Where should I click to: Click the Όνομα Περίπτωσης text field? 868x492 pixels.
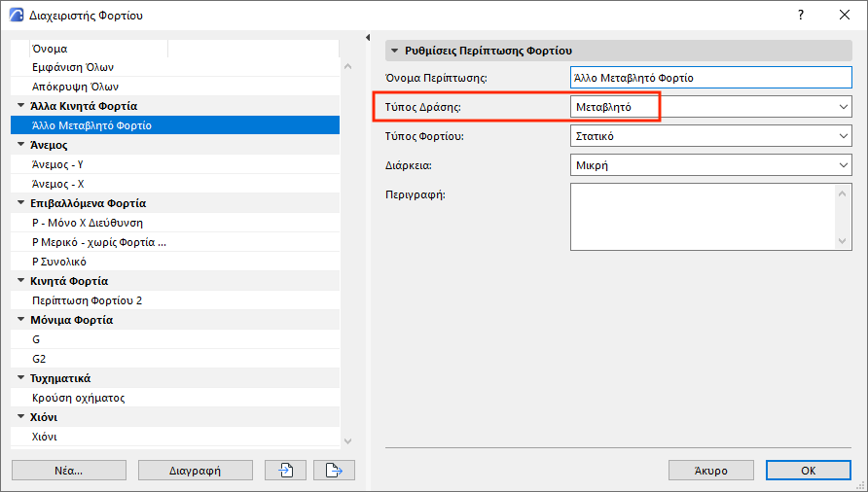click(710, 77)
